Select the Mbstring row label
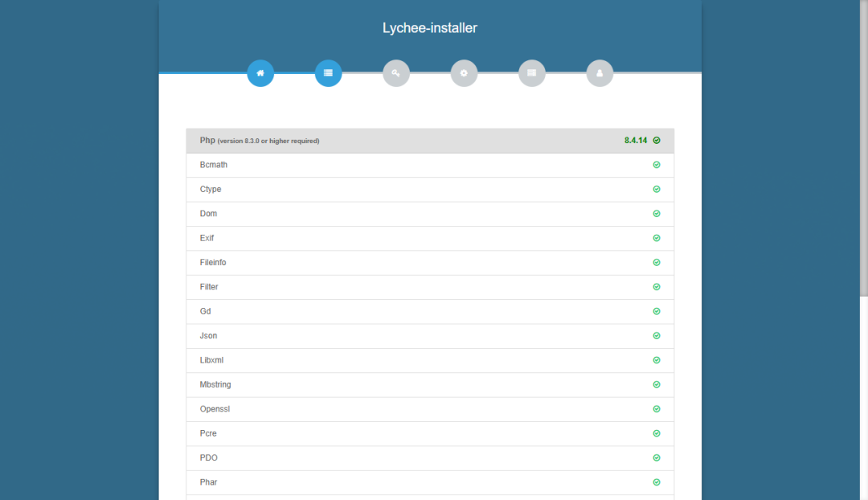Screen dimensions: 868x500 click(x=215, y=384)
